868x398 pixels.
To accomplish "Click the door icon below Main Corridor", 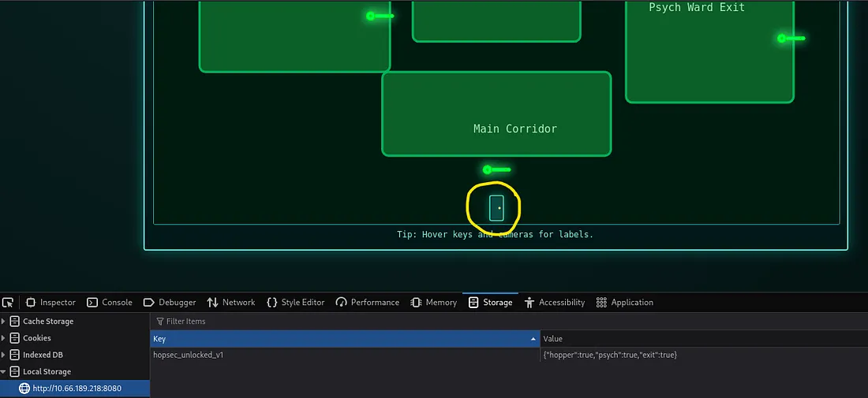I will click(496, 208).
